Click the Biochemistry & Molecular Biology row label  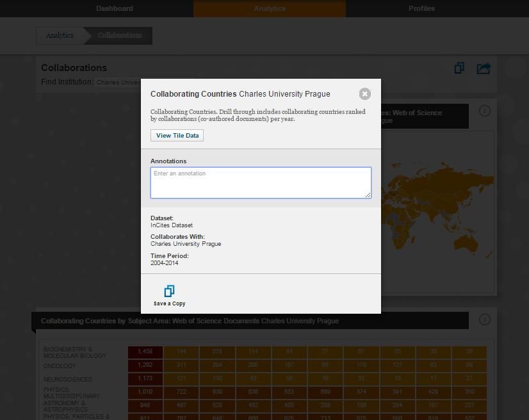74,353
